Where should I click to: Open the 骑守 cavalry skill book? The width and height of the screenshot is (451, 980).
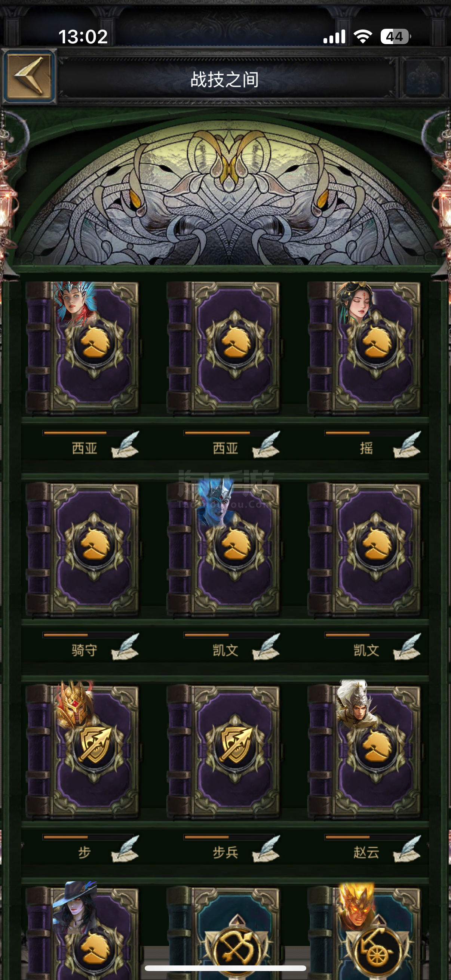(x=82, y=549)
